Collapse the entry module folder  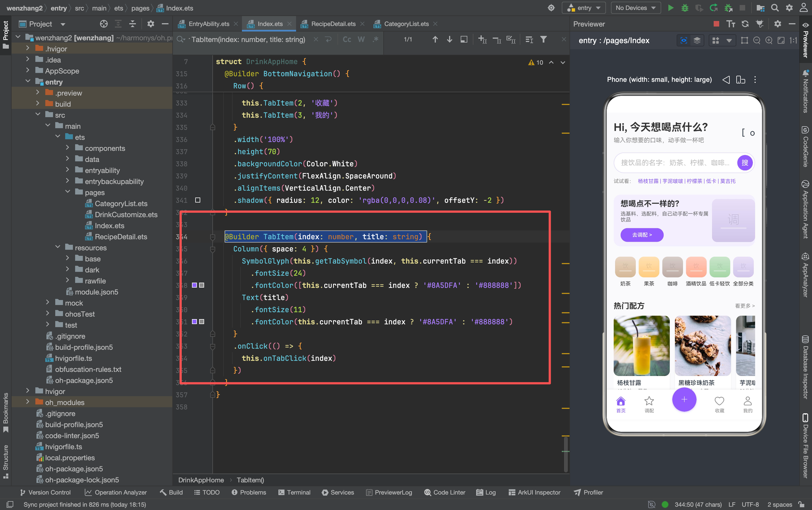coord(28,82)
